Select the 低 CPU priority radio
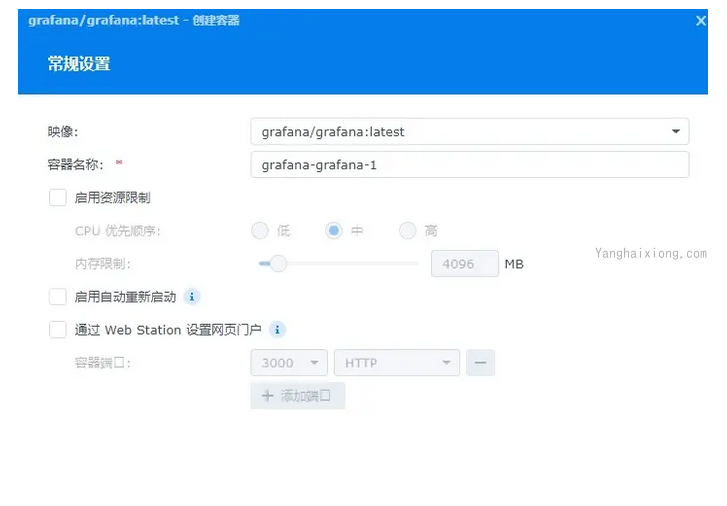The image size is (727, 506). (x=260, y=231)
